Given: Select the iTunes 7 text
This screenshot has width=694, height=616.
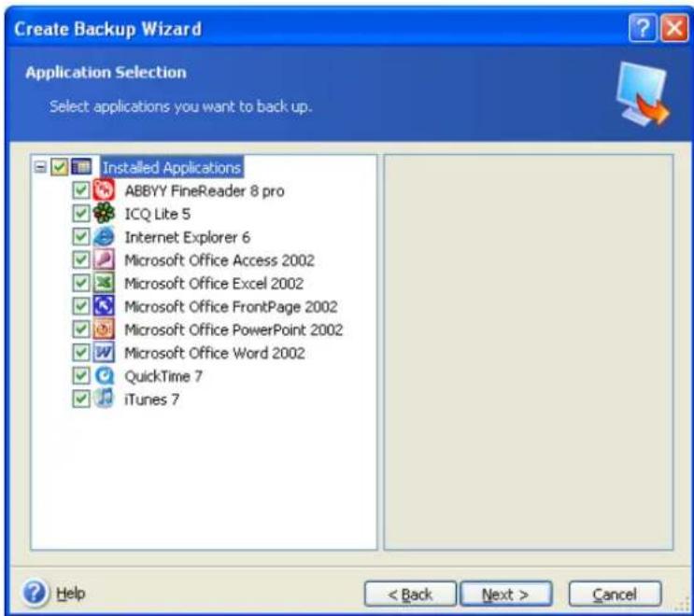Looking at the screenshot, I should pyautogui.click(x=152, y=399).
